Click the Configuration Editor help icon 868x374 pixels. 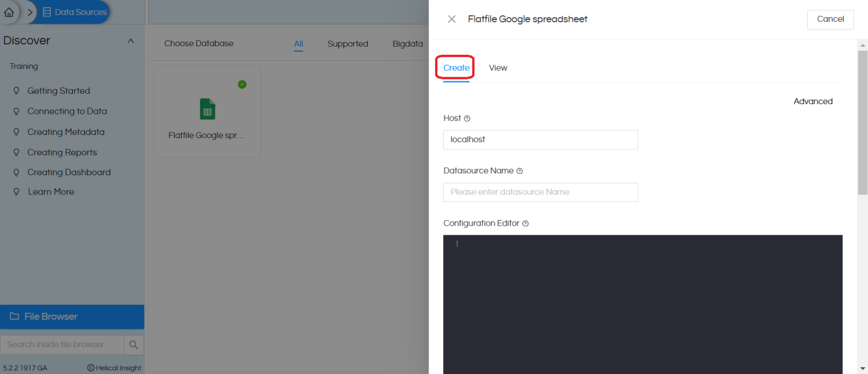526,224
